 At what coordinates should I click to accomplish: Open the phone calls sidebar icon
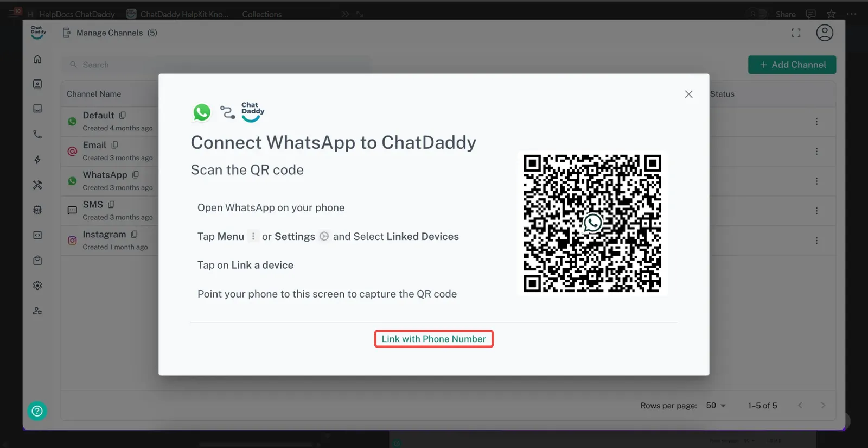pos(37,134)
